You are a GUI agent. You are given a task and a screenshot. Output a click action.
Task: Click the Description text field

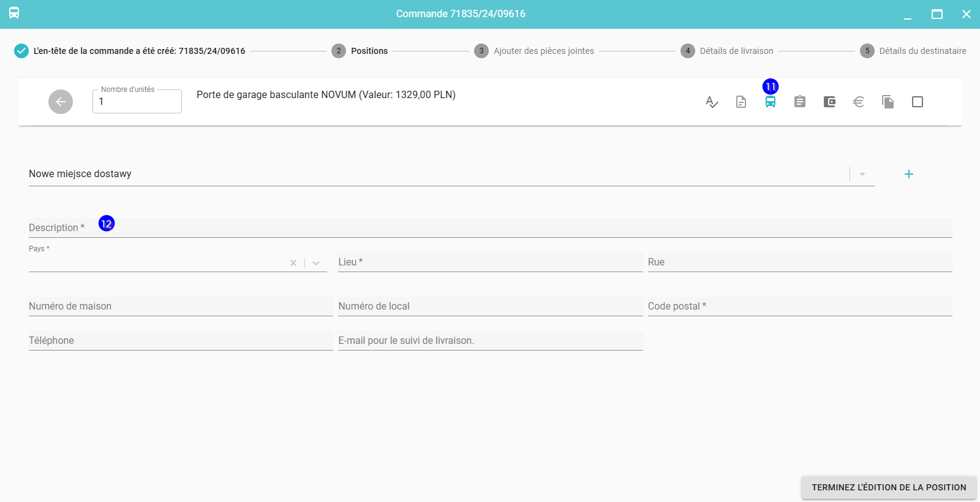point(490,228)
